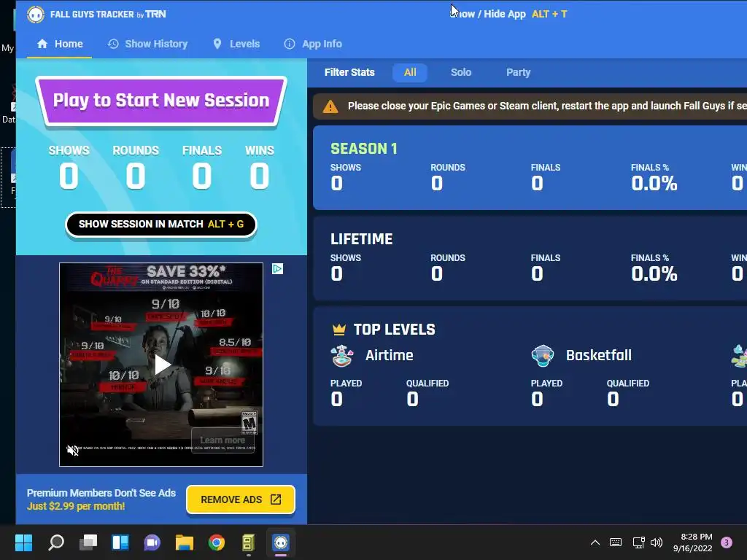Click the Basketfall level icon
Screen dimensions: 747x560
[543, 356]
